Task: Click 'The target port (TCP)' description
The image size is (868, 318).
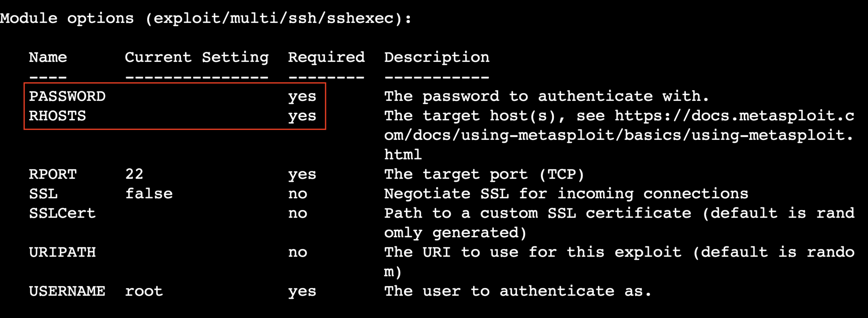Action: (484, 174)
